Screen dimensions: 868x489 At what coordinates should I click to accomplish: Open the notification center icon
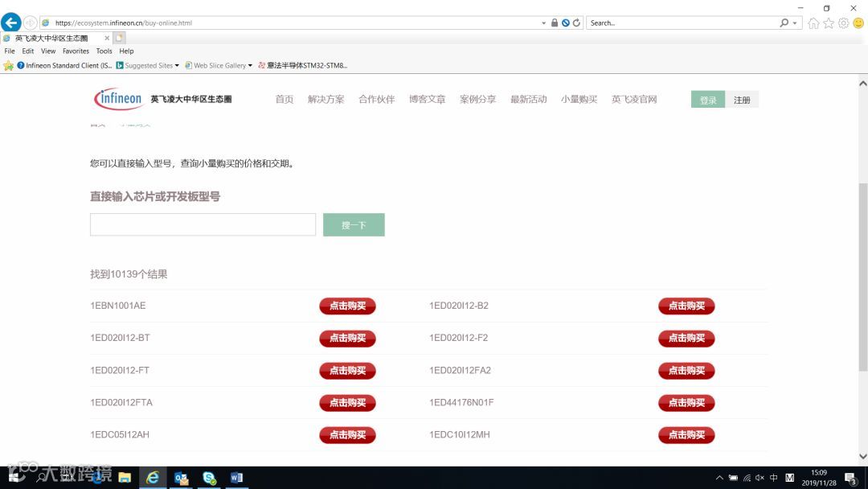pos(851,478)
